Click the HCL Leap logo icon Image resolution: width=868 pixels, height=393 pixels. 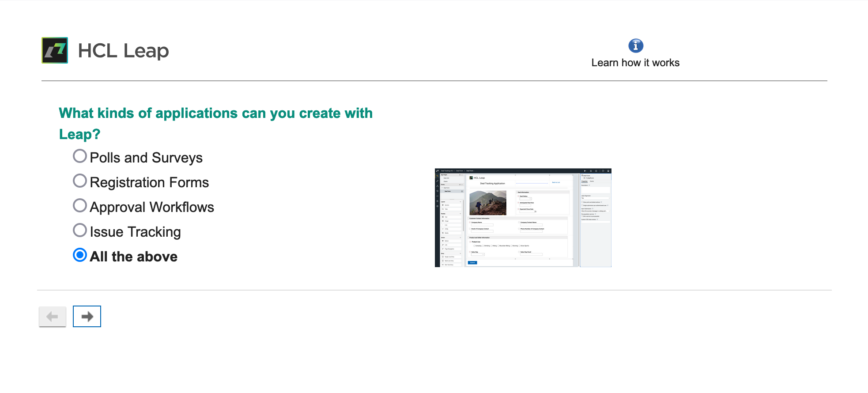click(x=55, y=50)
